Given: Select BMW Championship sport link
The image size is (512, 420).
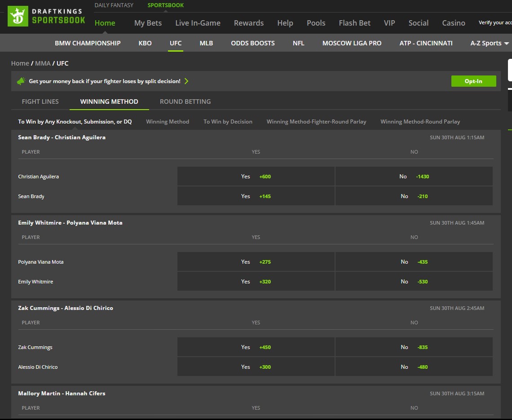Looking at the screenshot, I should tap(88, 43).
